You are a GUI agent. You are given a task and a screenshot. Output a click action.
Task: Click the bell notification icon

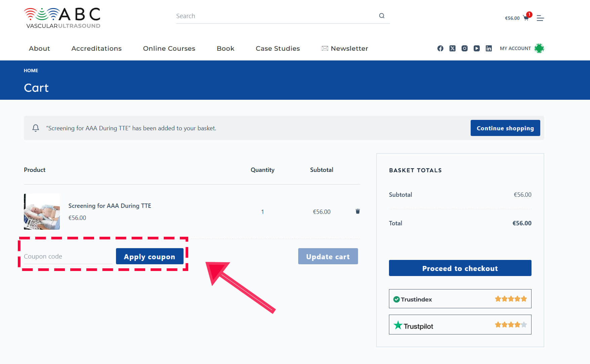point(36,128)
